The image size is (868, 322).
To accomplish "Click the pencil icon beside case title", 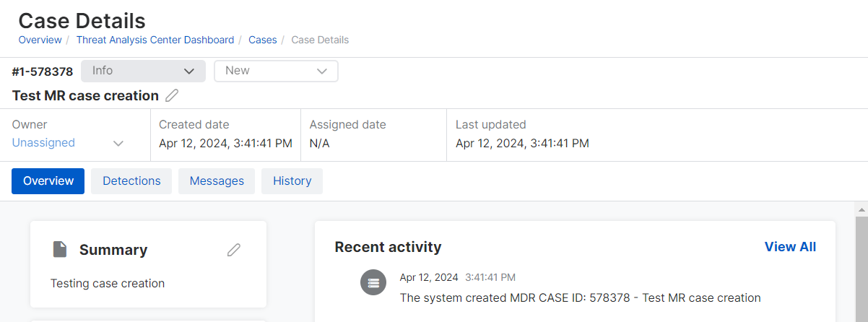I will coord(171,95).
